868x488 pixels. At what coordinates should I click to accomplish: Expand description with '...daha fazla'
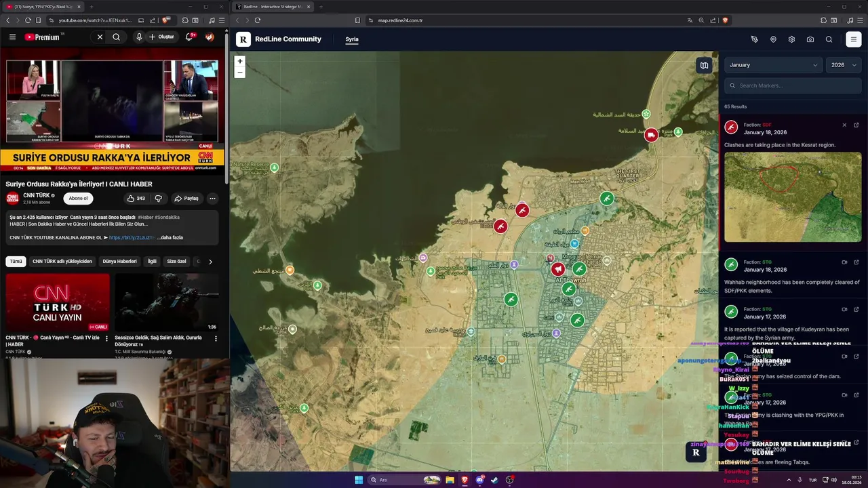[170, 238]
